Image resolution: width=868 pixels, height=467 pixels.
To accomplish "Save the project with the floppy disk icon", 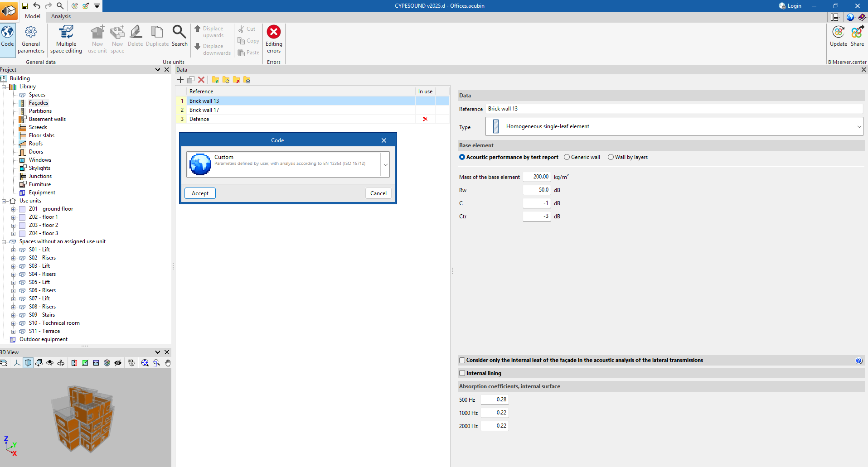I will (x=25, y=6).
